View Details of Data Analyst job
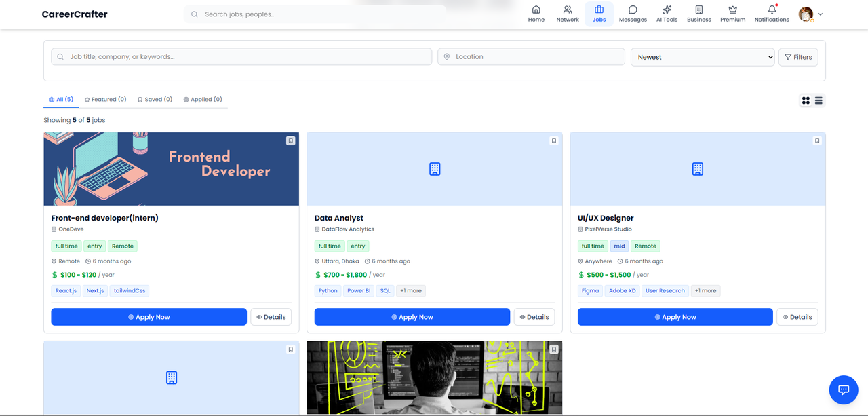The width and height of the screenshot is (868, 416). coord(534,317)
